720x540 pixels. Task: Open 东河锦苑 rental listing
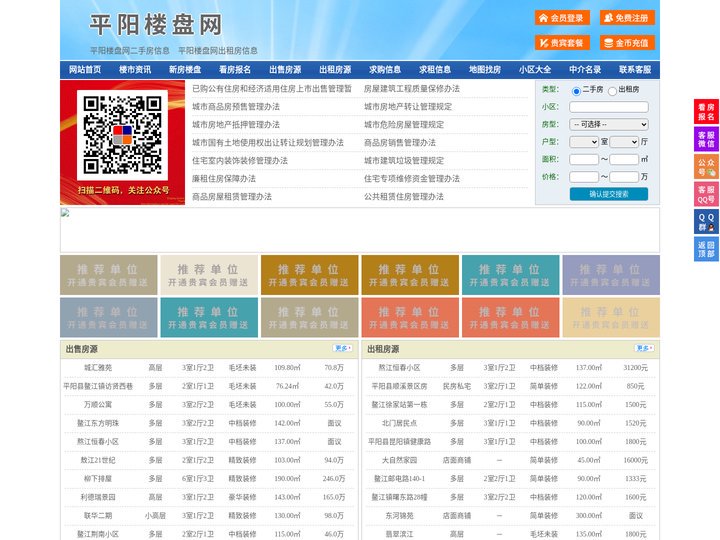pos(399,516)
